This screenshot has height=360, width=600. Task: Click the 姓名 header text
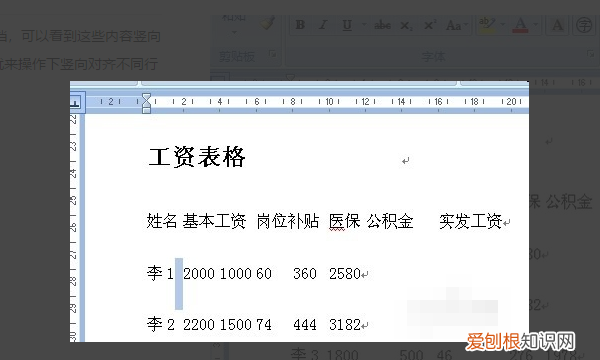[162, 221]
